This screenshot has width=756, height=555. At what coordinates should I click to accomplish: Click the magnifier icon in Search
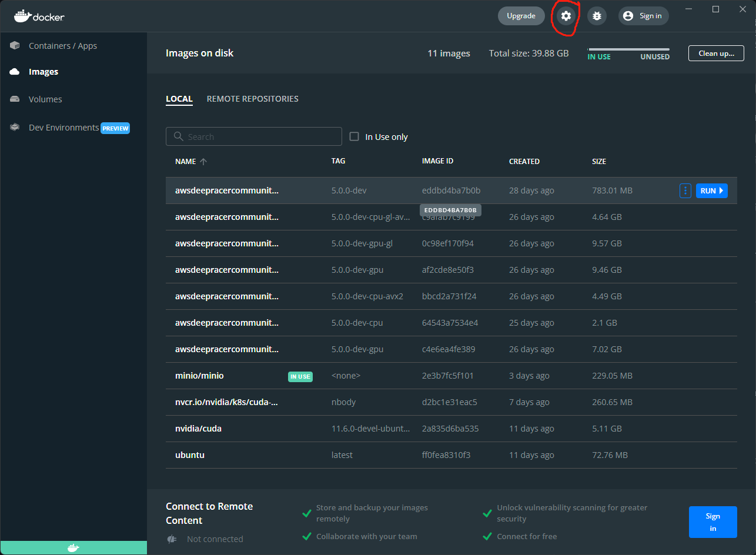(x=178, y=136)
